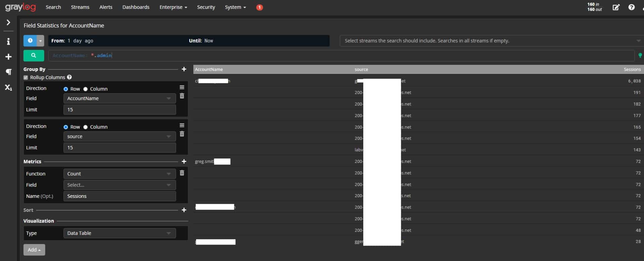Open the Data Table visualization type dropdown
The height and width of the screenshot is (261, 644).
coord(120,233)
